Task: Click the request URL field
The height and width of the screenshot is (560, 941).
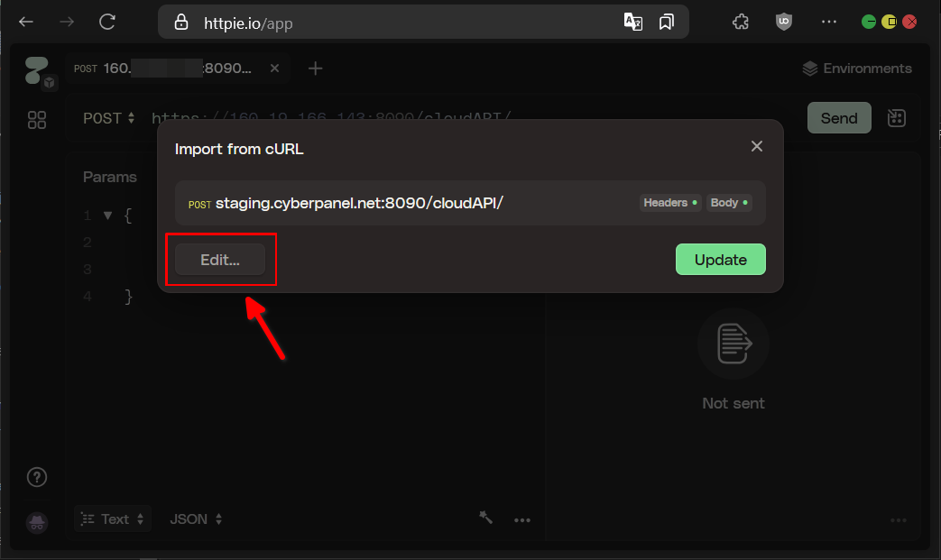Action: coord(331,117)
